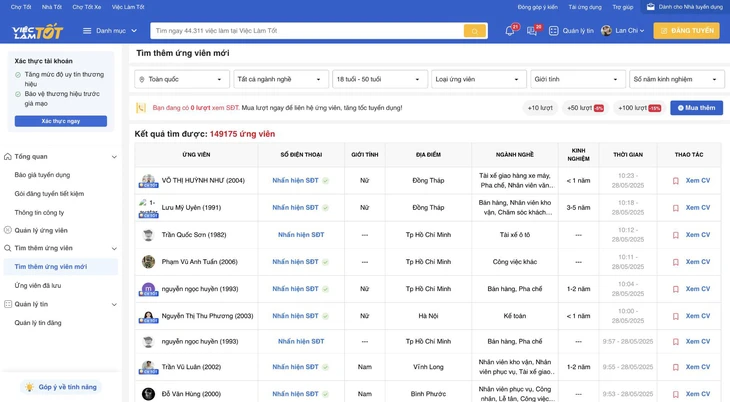Image resolution: width=730 pixels, height=402 pixels.
Task: Open the Số năm kinh nghiệm dropdown
Action: 677,79
